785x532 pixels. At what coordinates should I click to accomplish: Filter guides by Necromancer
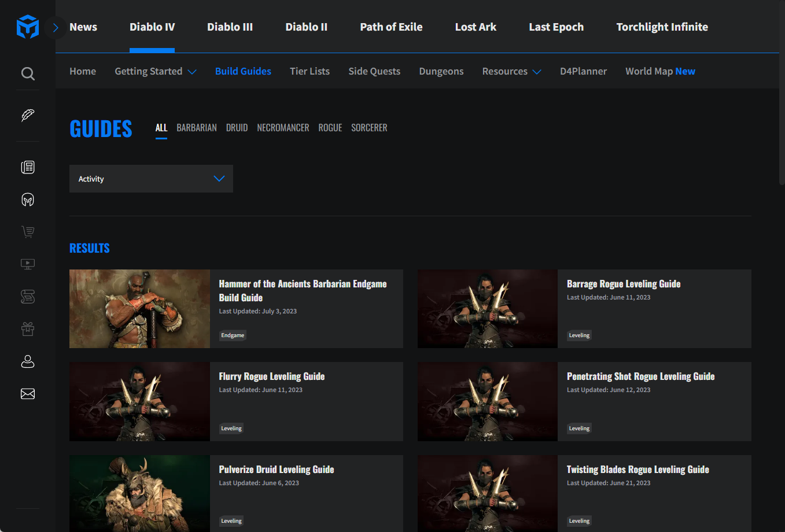(x=283, y=128)
